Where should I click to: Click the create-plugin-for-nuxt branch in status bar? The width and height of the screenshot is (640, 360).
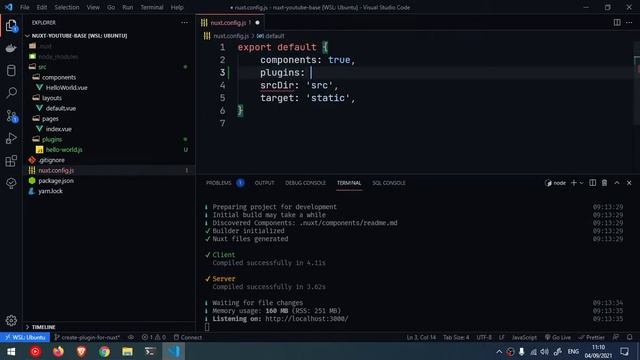click(87, 337)
